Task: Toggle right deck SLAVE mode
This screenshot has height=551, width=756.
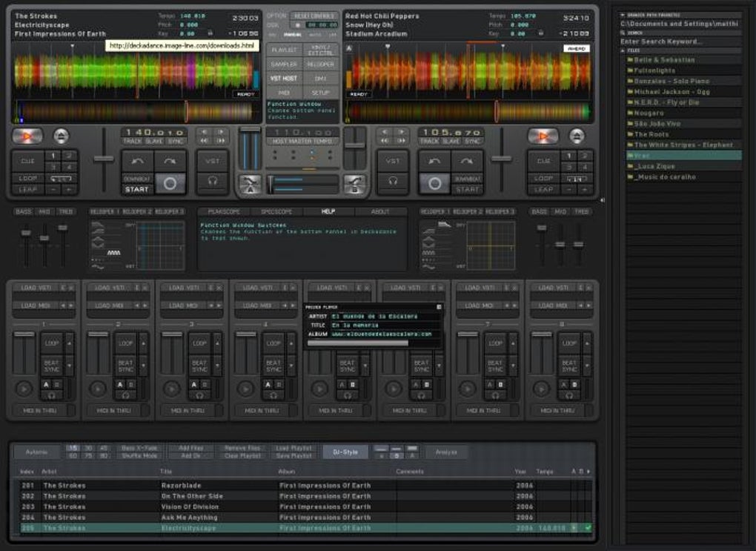Action: pyautogui.click(x=451, y=141)
